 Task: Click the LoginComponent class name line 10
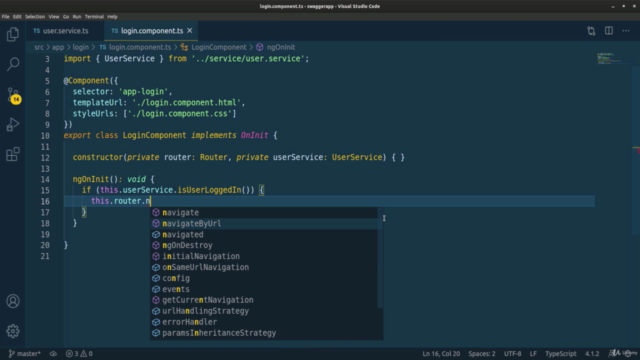click(154, 136)
